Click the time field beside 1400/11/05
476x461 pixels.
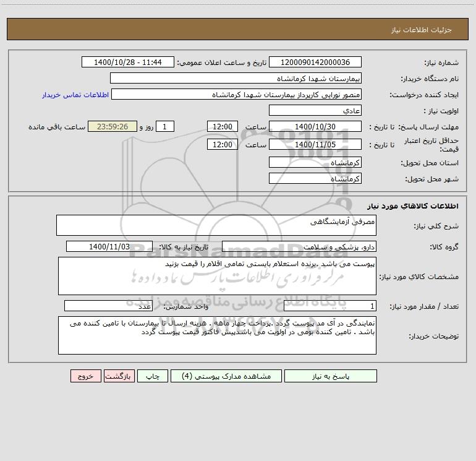click(x=222, y=144)
